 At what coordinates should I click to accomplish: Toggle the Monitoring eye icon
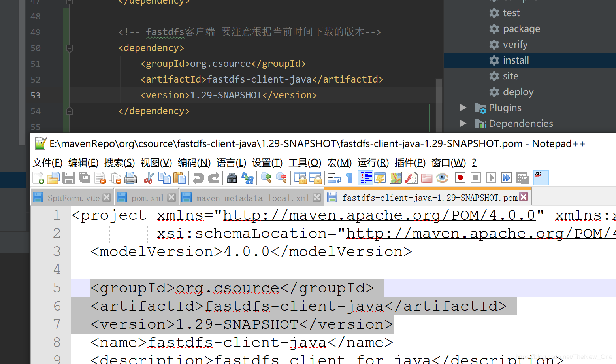click(442, 178)
